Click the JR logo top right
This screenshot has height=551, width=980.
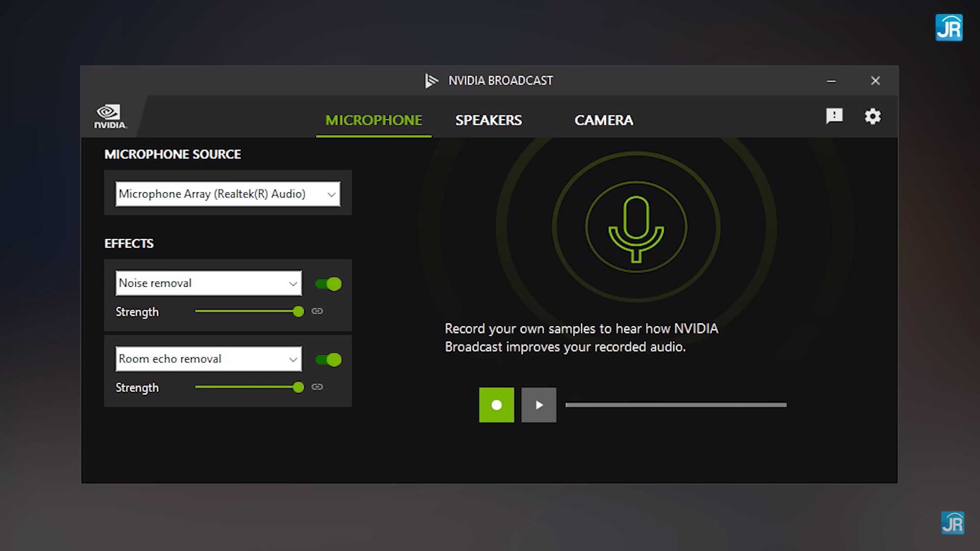pos(948,28)
